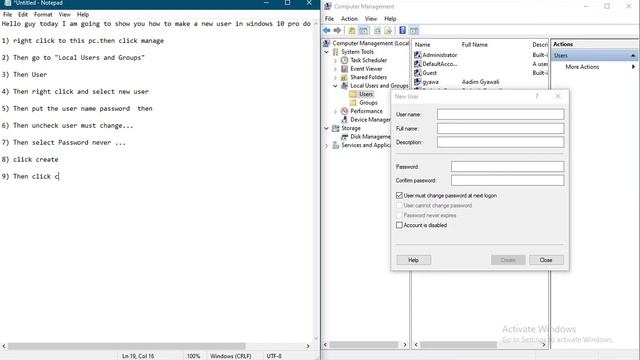Select the Computer Management (Local) root node icon
The image size is (640, 360).
(327, 43)
